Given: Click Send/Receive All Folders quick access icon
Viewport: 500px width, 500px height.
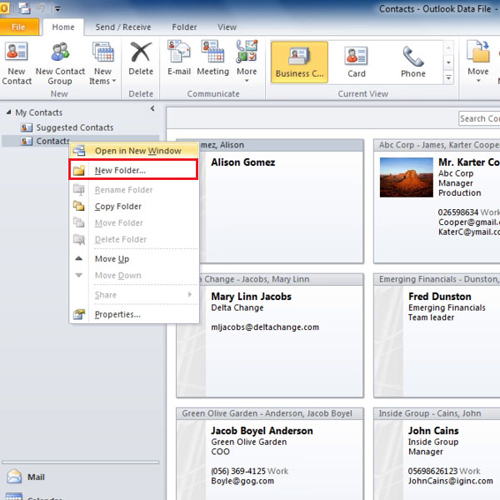Looking at the screenshot, I should click(24, 8).
